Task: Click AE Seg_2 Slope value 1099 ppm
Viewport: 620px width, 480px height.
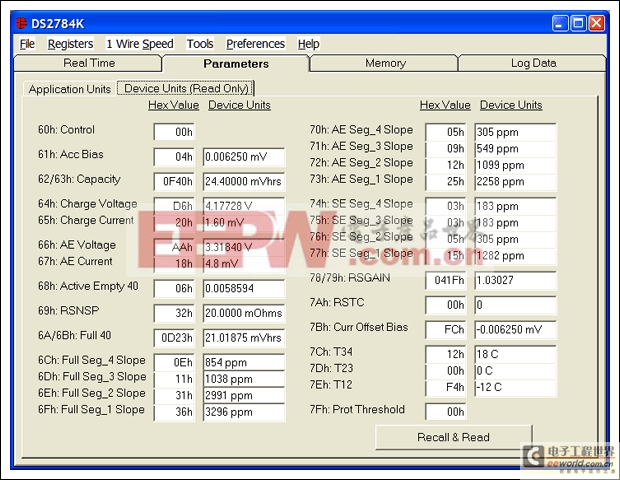Action: tap(515, 165)
